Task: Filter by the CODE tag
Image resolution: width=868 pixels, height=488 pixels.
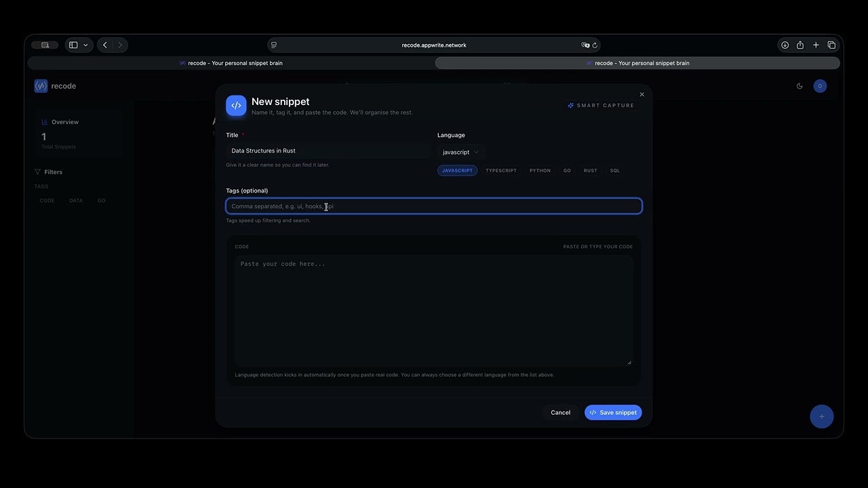Action: (x=47, y=201)
